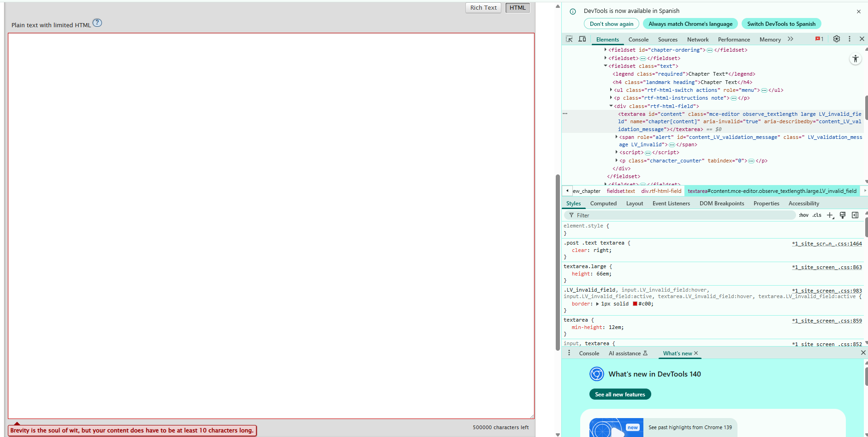
Task: Switch to the Network tab
Action: [x=698, y=40]
